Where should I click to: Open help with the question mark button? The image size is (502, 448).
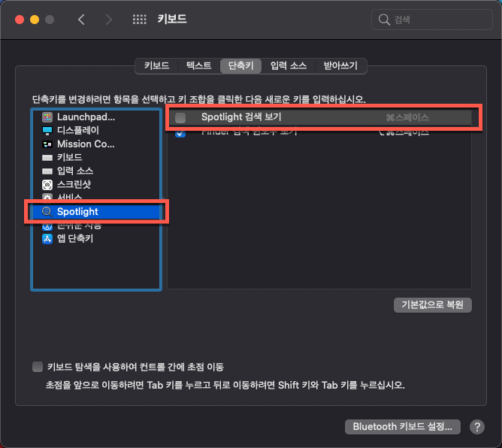[476, 426]
